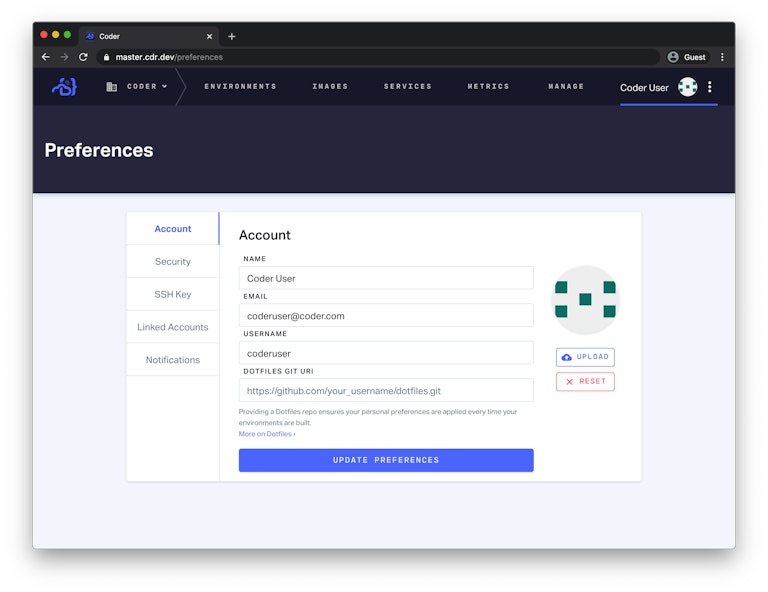Focus the Email input field
The image size is (768, 592).
tap(386, 315)
